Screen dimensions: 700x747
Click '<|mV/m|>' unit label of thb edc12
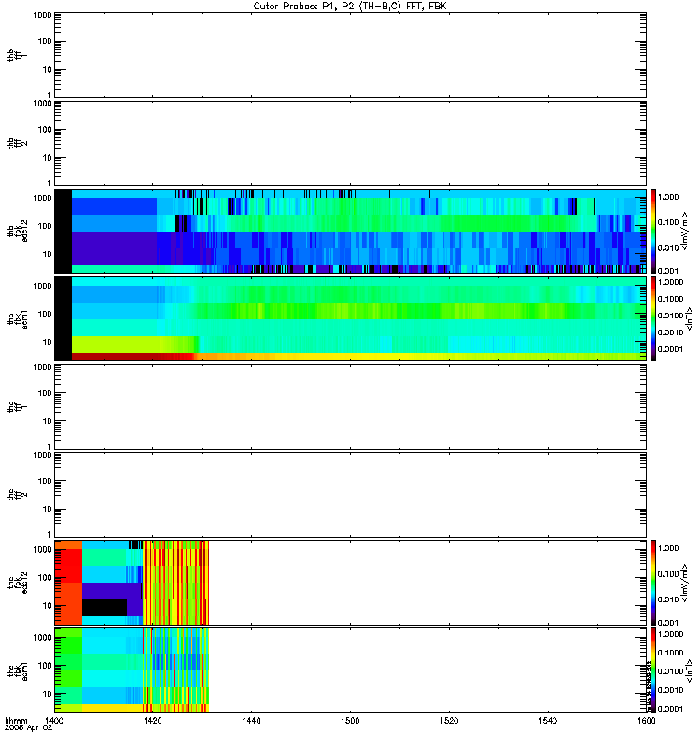pyautogui.click(x=685, y=231)
